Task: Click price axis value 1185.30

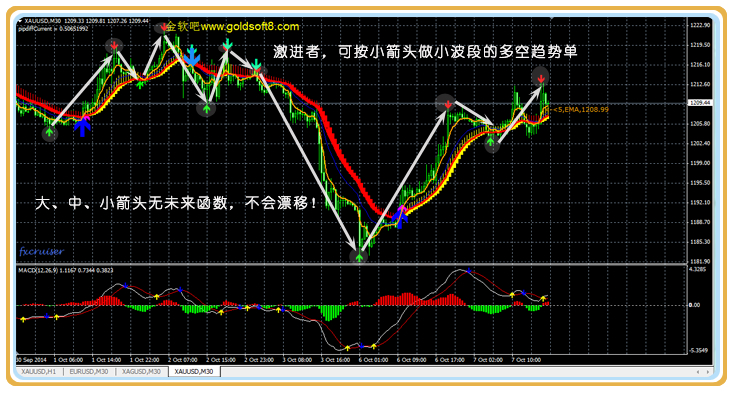Action: coord(700,242)
